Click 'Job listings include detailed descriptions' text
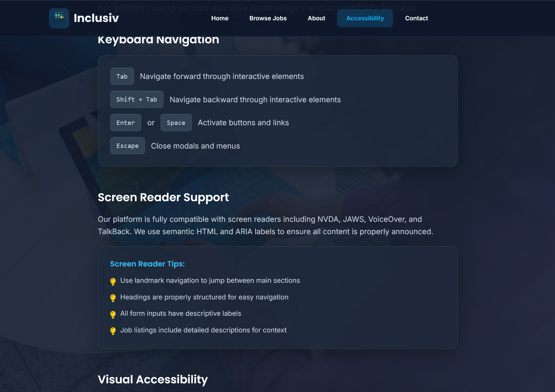The height and width of the screenshot is (392, 555). (x=203, y=330)
